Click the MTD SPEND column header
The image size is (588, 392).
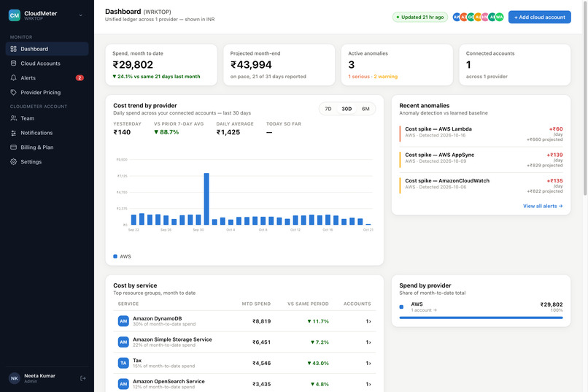[256, 304]
